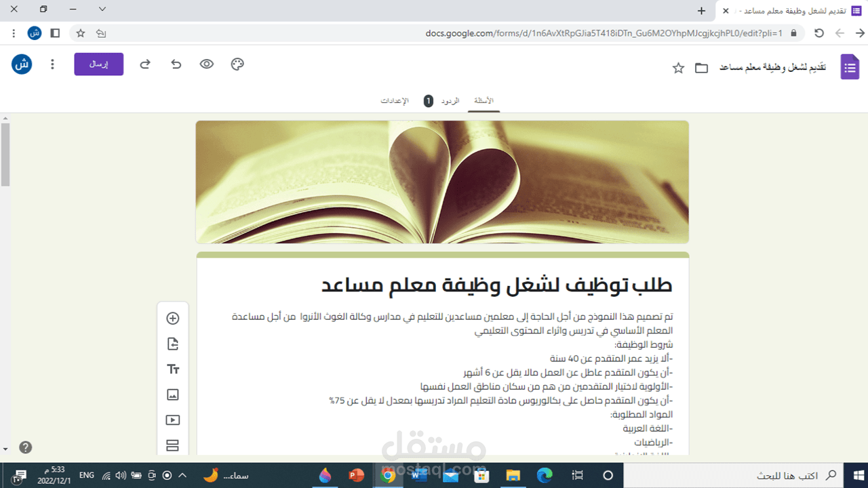Preview the form with the eye icon

click(207, 64)
